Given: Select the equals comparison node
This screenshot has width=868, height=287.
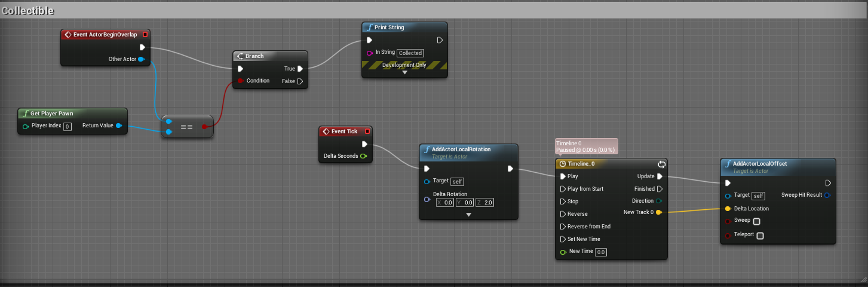Looking at the screenshot, I should click(x=187, y=127).
